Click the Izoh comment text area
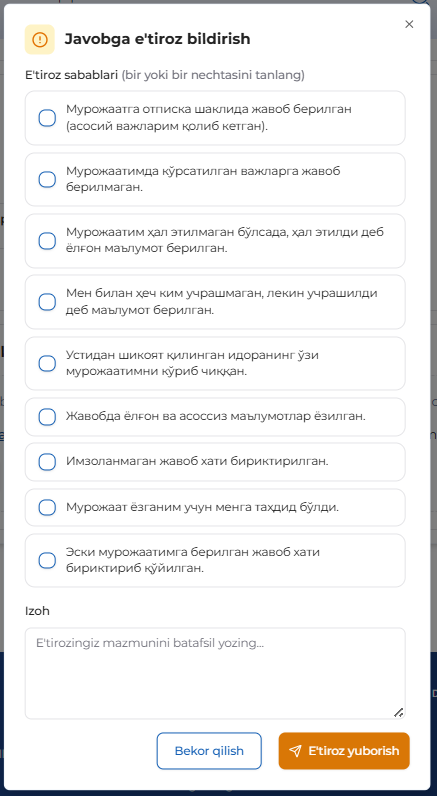The height and width of the screenshot is (796, 437). (215, 673)
